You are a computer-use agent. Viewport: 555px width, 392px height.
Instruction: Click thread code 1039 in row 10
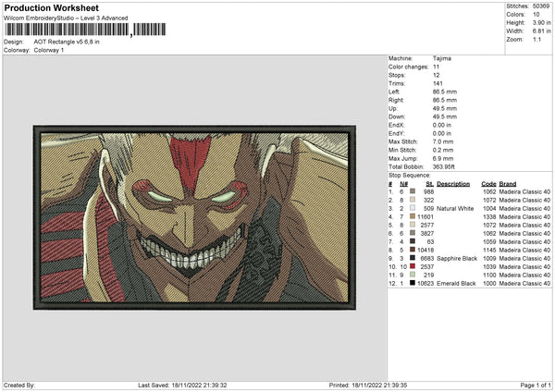point(489,267)
